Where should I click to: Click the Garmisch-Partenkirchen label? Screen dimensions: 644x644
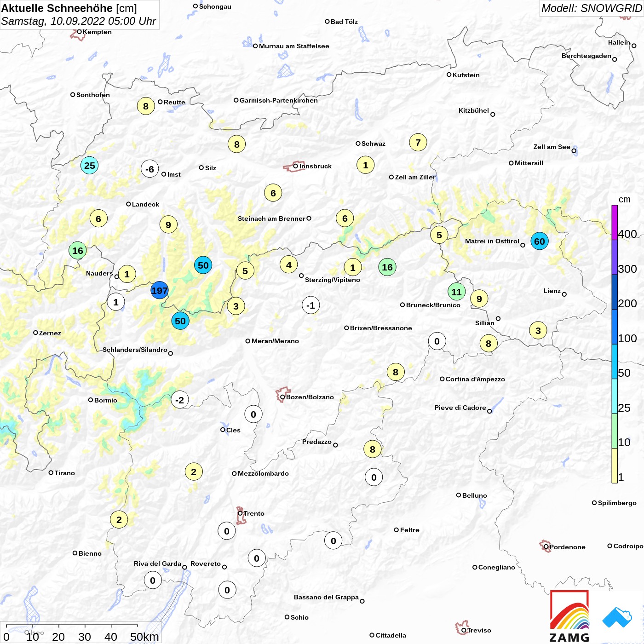[x=279, y=100]
